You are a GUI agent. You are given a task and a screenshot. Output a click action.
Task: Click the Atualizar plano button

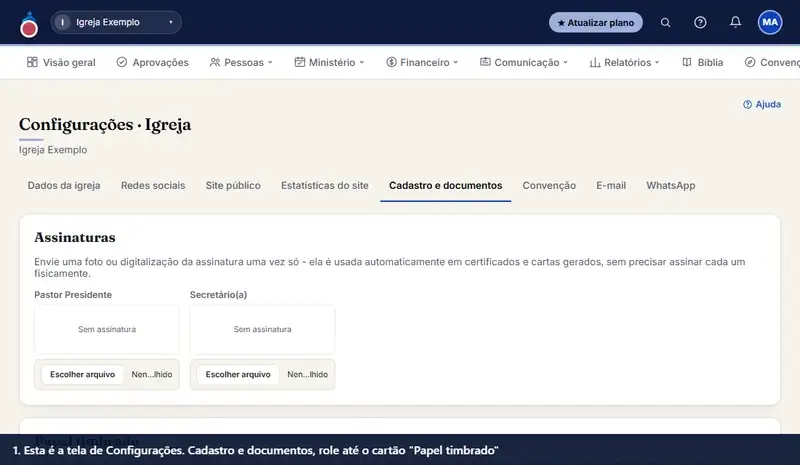(x=595, y=22)
